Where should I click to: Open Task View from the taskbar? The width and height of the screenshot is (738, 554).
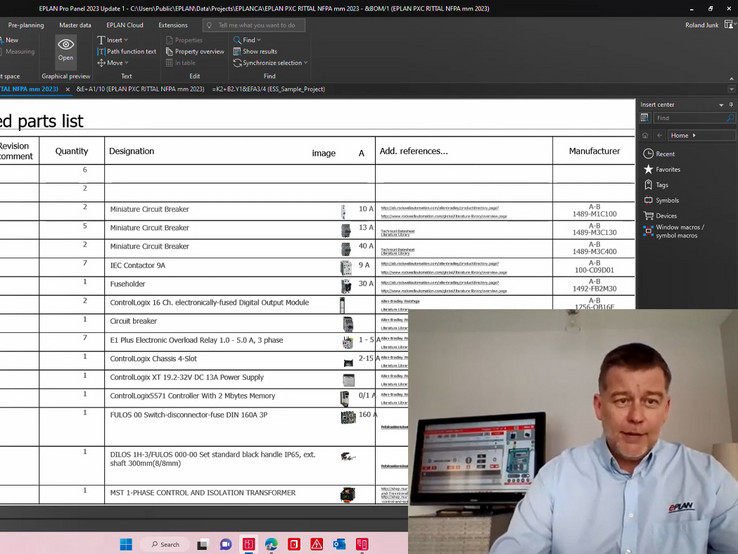point(202,545)
